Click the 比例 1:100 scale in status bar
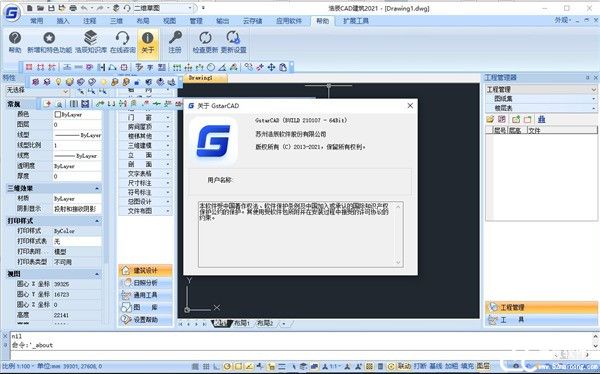Viewport: 600px width, 374px height. pyautogui.click(x=18, y=366)
